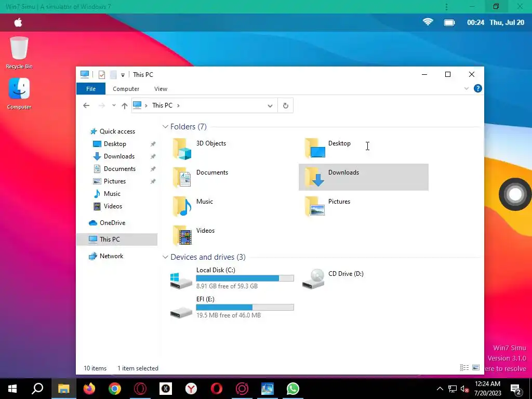Viewport: 532px width, 399px height.
Task: Show hidden tray icons arrow
Action: (440, 389)
